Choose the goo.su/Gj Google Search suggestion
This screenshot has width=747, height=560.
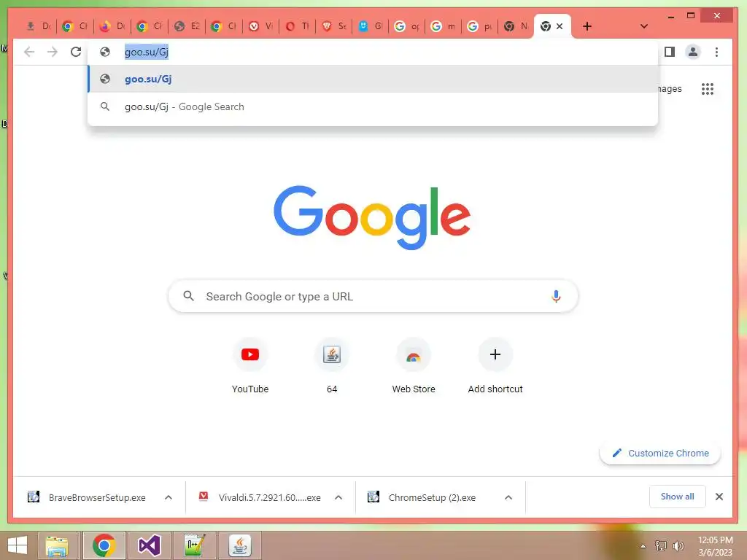pos(373,106)
